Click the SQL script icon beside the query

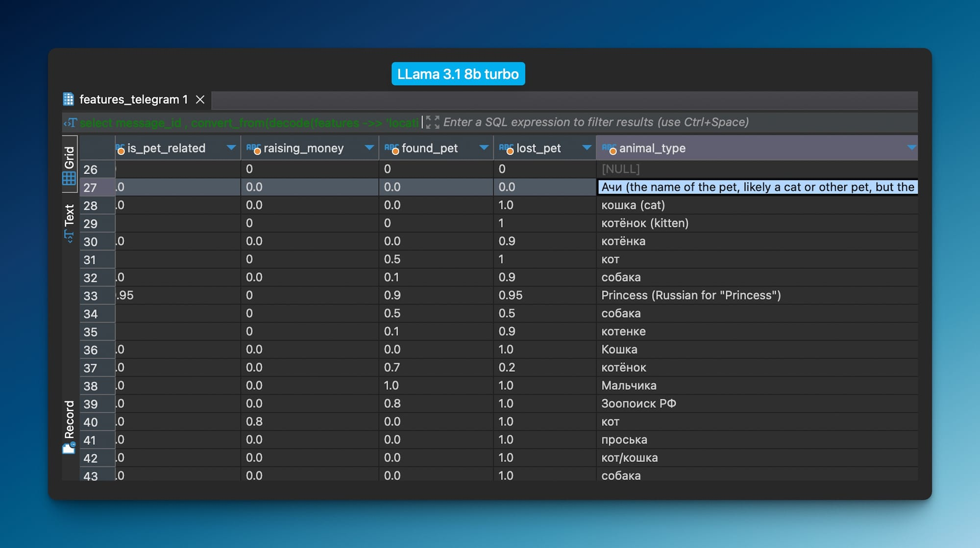(x=71, y=122)
